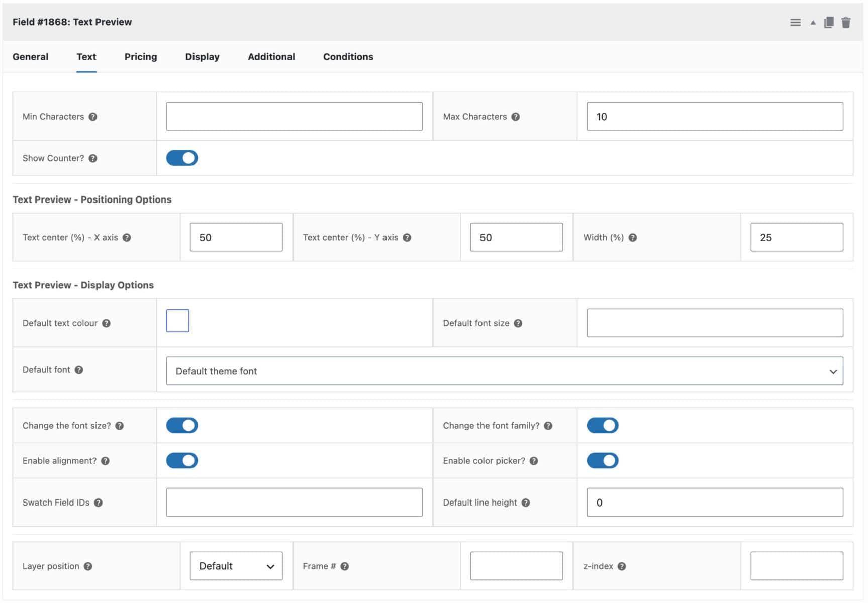Click the Frame # input field
This screenshot has width=868, height=603.
(x=517, y=566)
